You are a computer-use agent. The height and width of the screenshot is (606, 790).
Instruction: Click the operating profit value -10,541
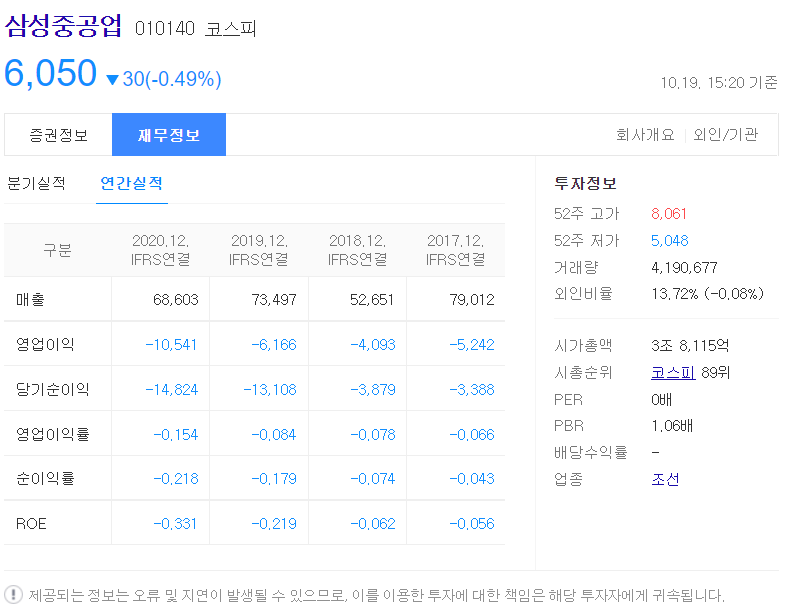point(171,345)
